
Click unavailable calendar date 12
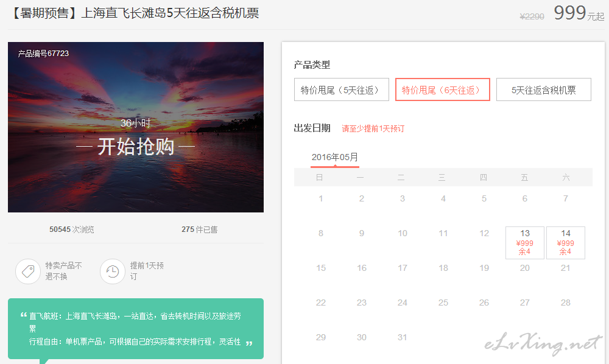484,233
